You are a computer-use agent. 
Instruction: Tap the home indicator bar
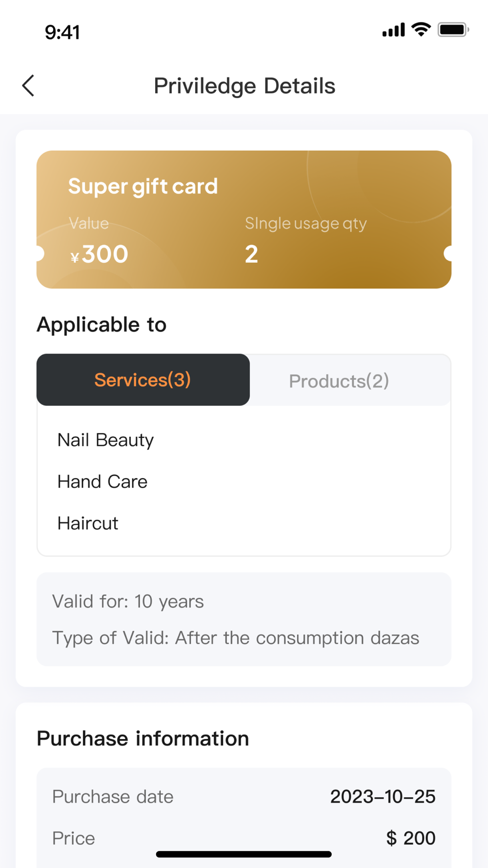244,854
